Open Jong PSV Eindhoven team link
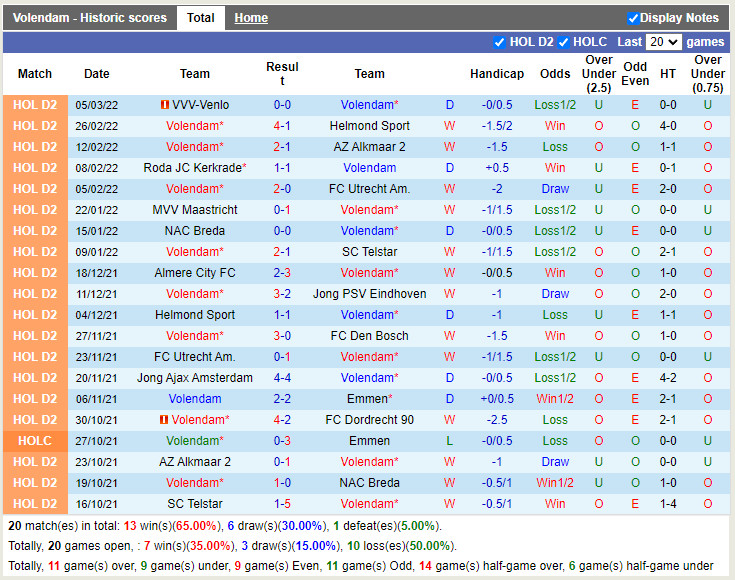The image size is (735, 580). click(x=369, y=294)
